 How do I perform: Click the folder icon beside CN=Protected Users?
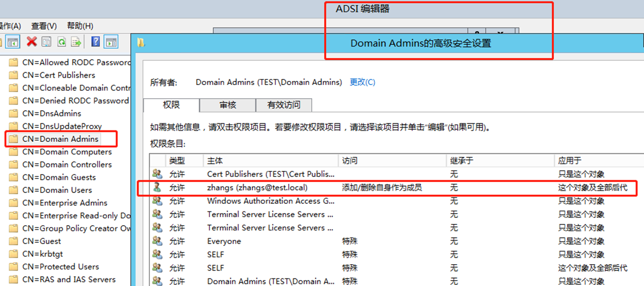14,266
